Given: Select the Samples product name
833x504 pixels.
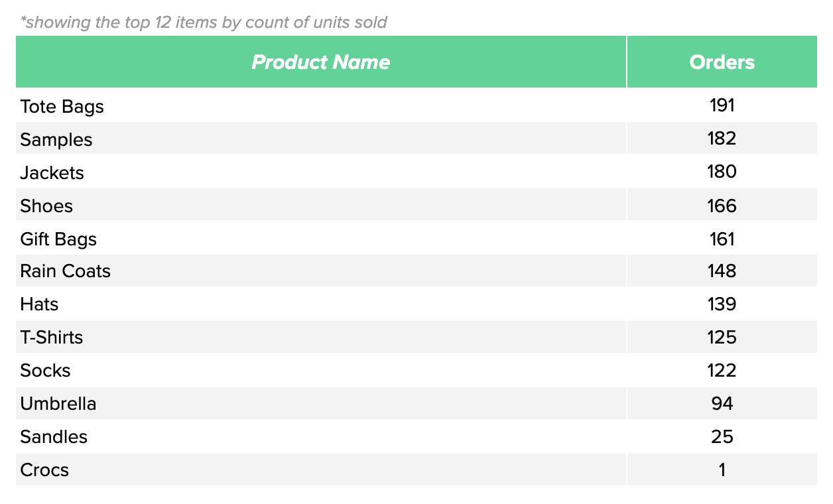Looking at the screenshot, I should 56,139.
